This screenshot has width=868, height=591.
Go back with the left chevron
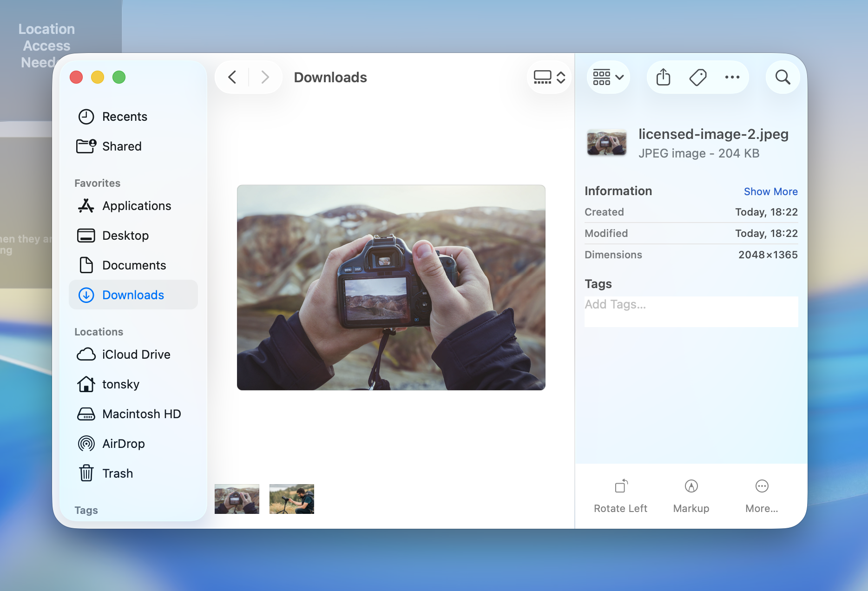pyautogui.click(x=232, y=77)
